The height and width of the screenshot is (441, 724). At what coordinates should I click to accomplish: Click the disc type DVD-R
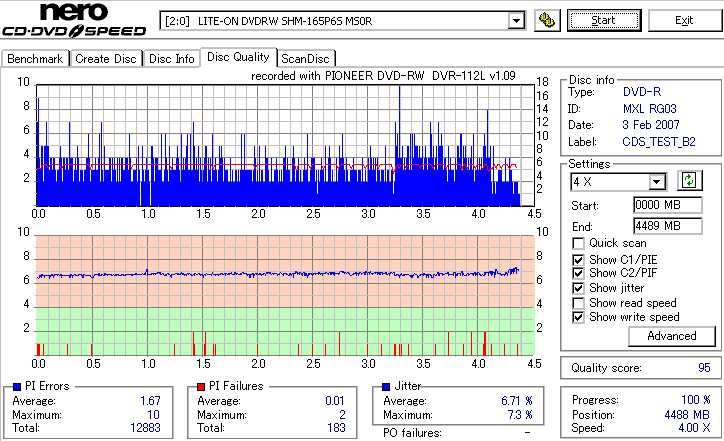click(x=642, y=92)
